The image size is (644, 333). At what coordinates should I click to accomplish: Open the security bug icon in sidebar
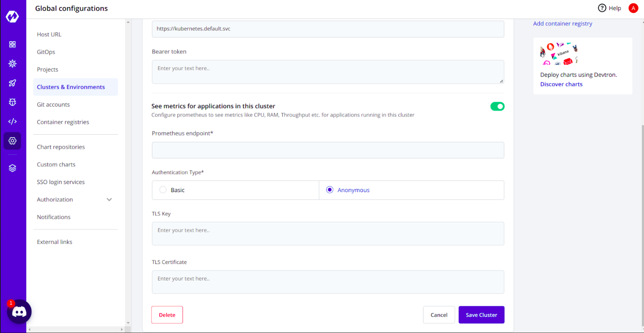tap(13, 102)
